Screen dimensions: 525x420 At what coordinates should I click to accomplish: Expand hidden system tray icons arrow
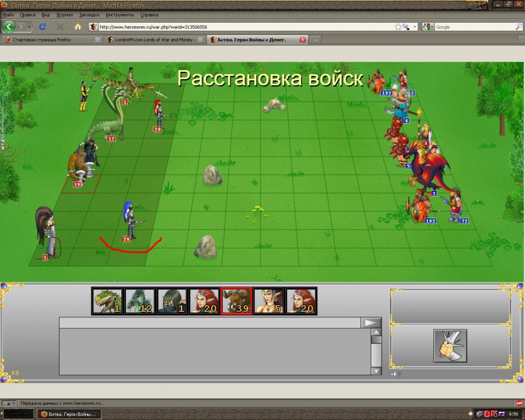pyautogui.click(x=470, y=414)
